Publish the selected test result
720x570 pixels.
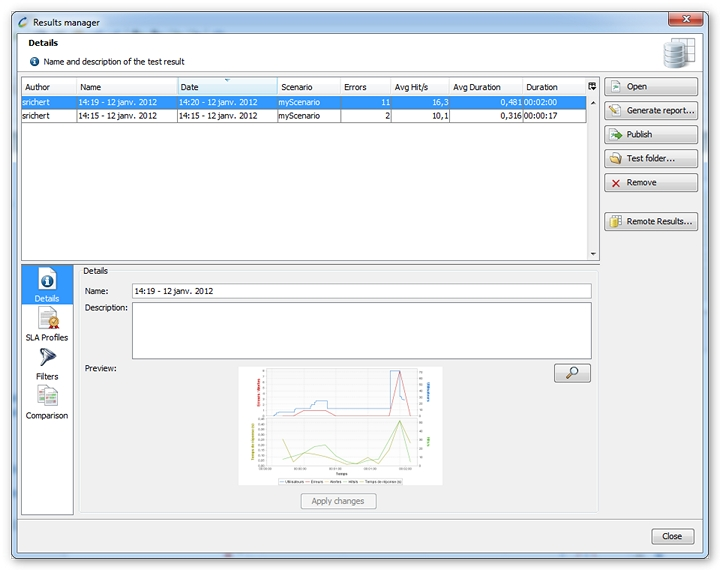pos(651,134)
